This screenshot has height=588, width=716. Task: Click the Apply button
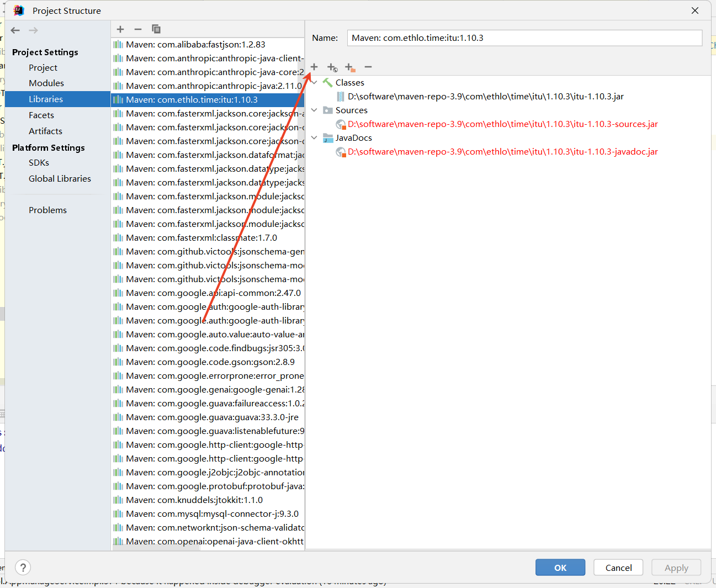click(676, 568)
